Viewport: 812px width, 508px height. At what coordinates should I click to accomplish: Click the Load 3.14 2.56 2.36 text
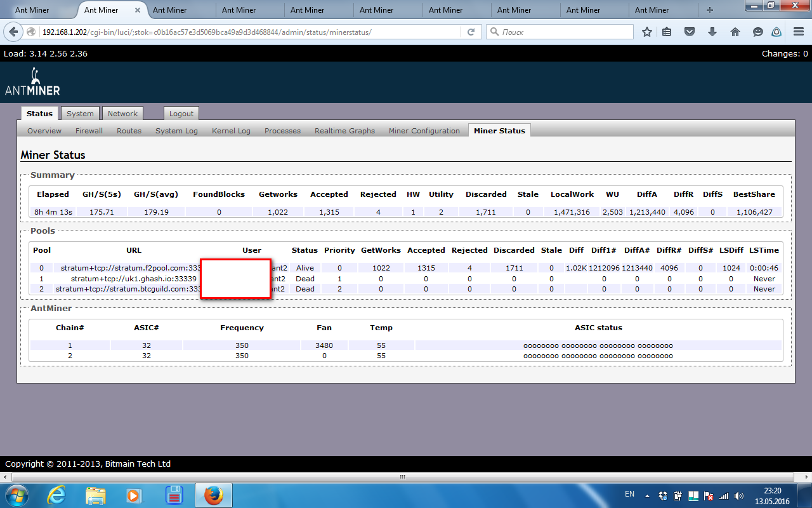click(46, 54)
